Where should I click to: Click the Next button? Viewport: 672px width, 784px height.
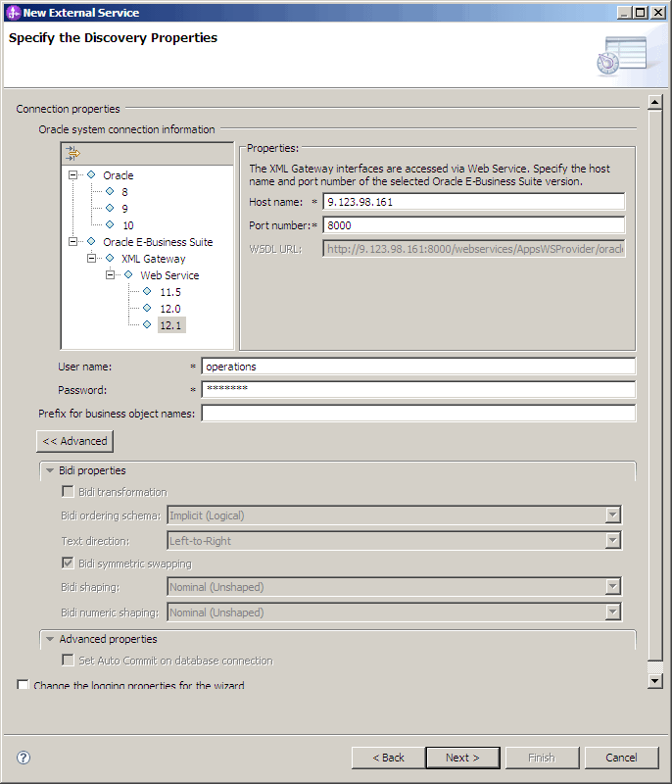click(462, 757)
